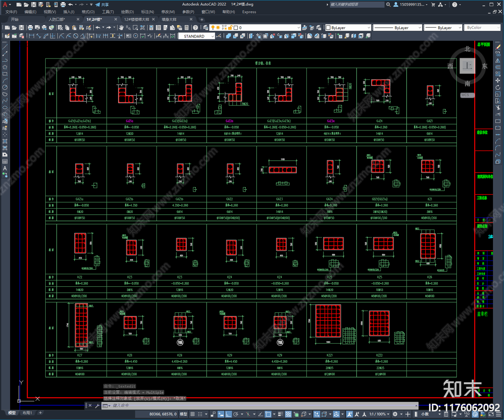Open the Express menu

249,12
